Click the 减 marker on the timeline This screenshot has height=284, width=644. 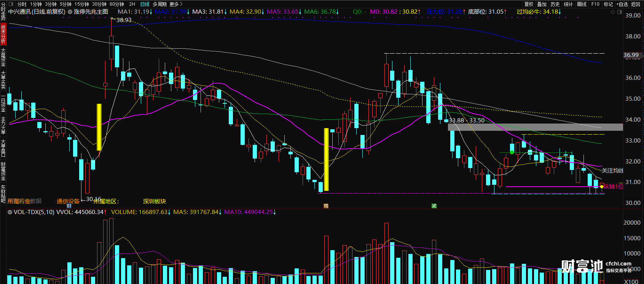[x=434, y=206]
